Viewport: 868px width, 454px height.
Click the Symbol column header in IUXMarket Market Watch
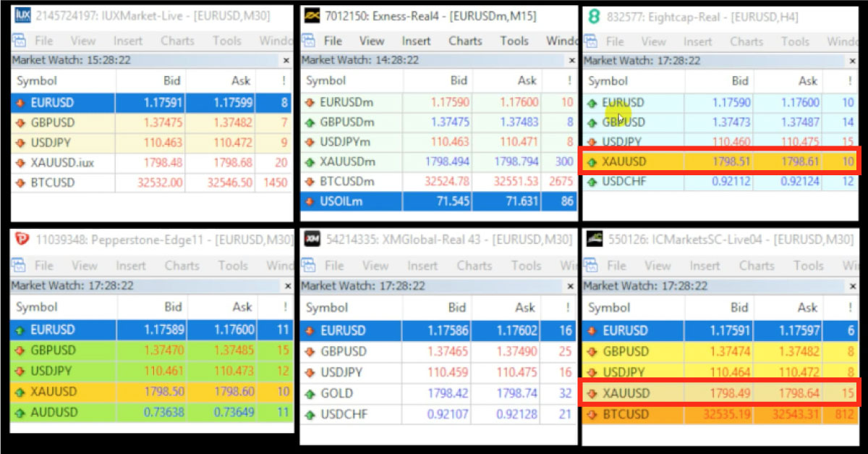37,81
